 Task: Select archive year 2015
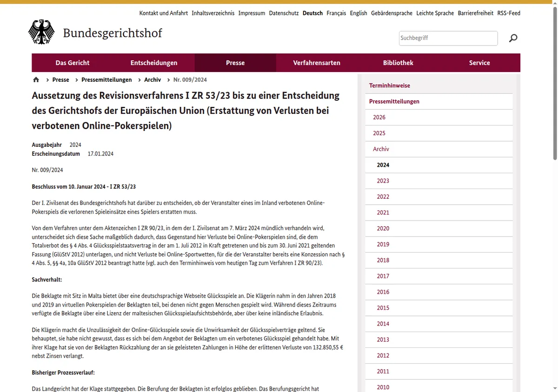click(x=439, y=307)
